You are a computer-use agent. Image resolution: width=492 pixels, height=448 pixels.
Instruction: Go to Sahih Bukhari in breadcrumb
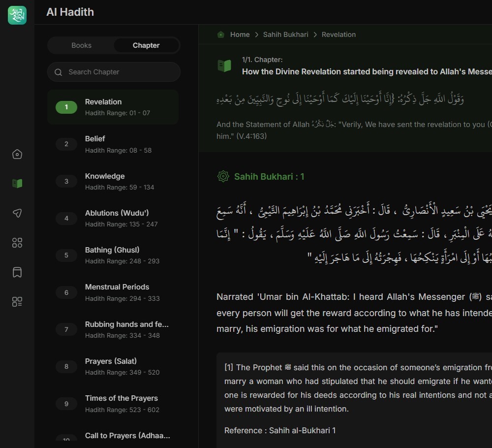click(285, 34)
